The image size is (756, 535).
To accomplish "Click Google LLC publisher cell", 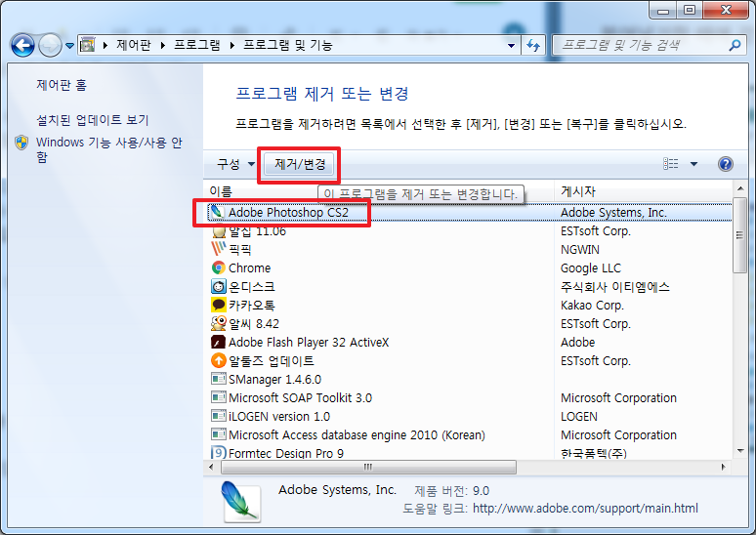I will pos(591,267).
